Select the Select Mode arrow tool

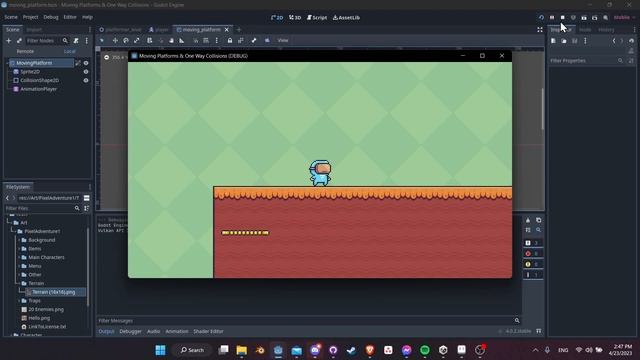click(102, 40)
